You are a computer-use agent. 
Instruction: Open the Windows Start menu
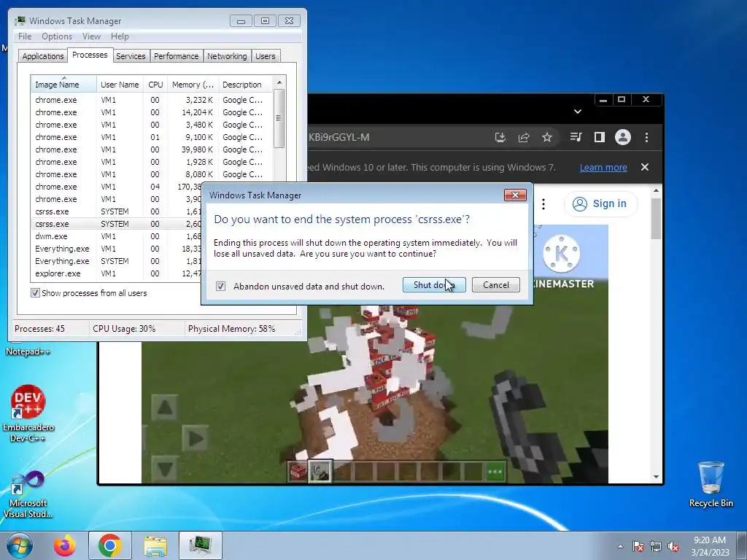pyautogui.click(x=19, y=545)
